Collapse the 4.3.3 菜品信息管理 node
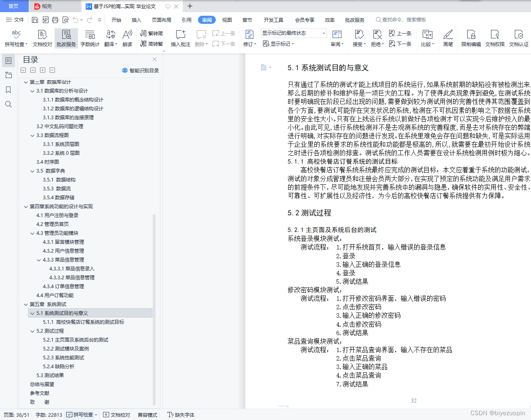 39,260
